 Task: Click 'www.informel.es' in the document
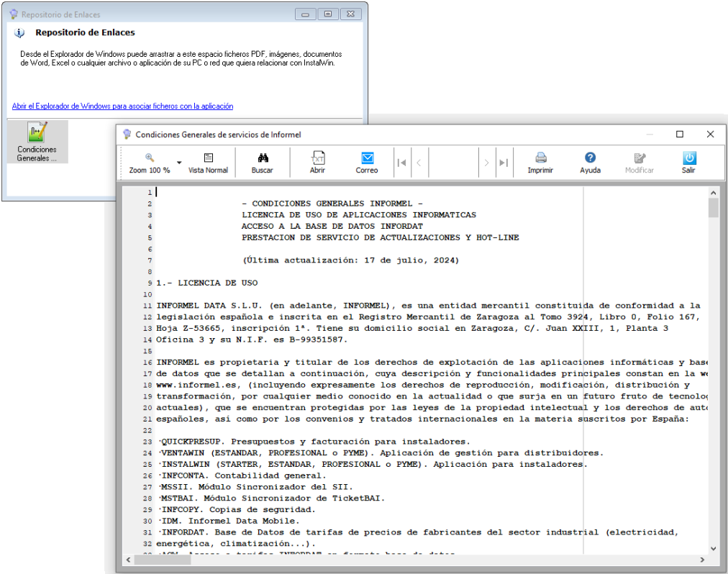pyautogui.click(x=199, y=385)
